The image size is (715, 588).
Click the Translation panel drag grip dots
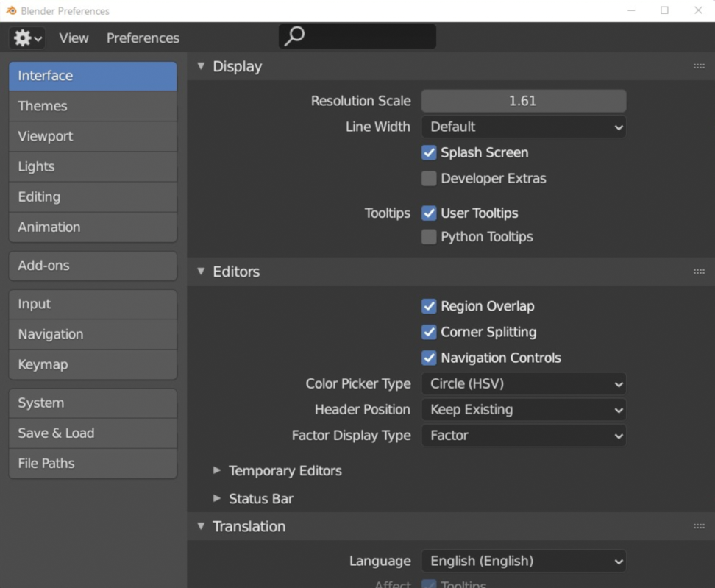pos(699,526)
